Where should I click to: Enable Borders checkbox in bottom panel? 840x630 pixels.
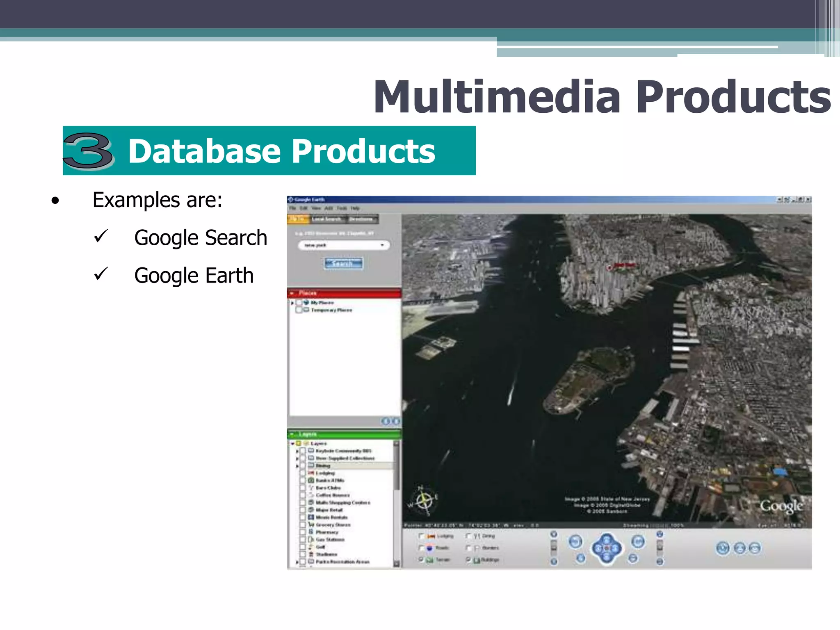pyautogui.click(x=468, y=548)
